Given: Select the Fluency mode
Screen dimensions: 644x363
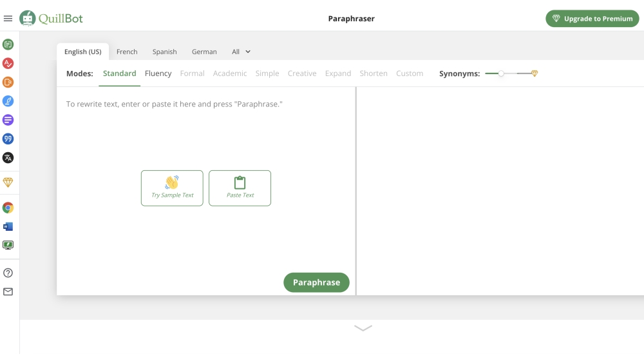Looking at the screenshot, I should [x=158, y=74].
